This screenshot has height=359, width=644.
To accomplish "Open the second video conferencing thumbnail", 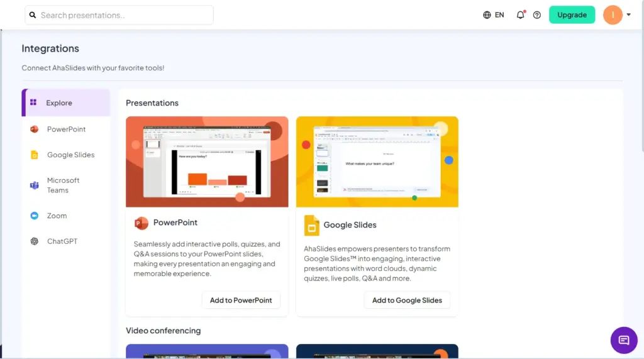I will pyautogui.click(x=377, y=351).
